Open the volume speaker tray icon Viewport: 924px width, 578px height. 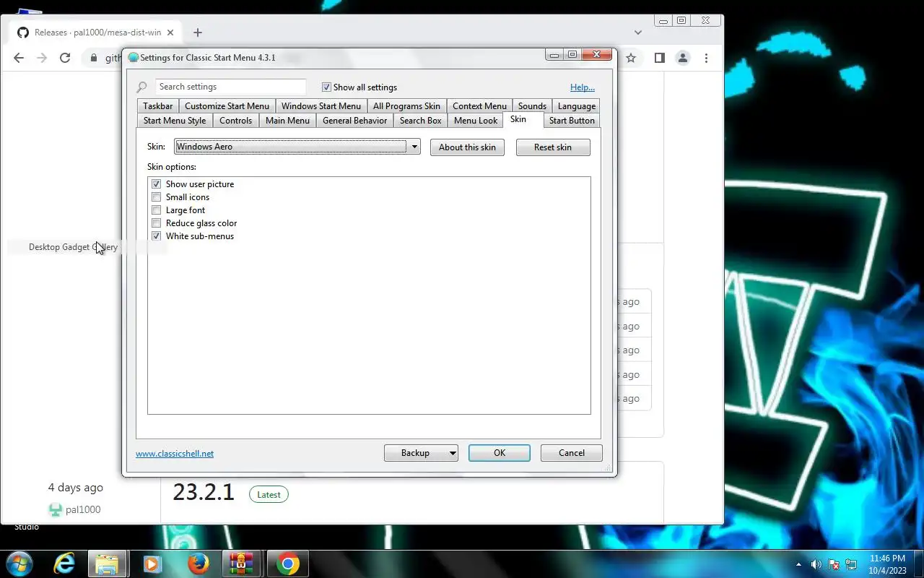point(816,564)
